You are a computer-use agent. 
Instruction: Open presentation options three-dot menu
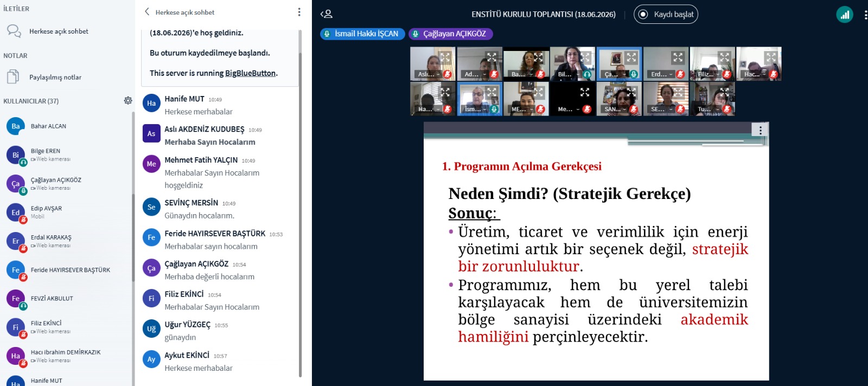761,130
